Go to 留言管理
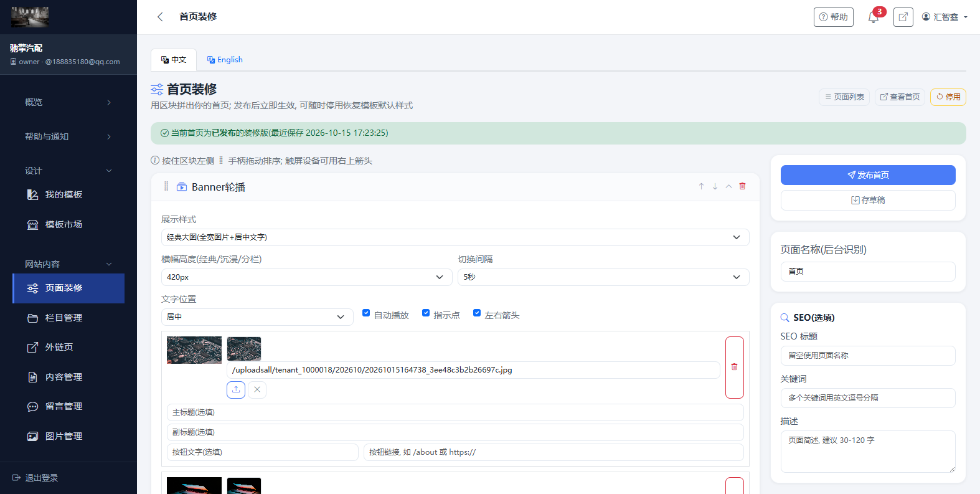Image resolution: width=980 pixels, height=494 pixels. click(68, 406)
